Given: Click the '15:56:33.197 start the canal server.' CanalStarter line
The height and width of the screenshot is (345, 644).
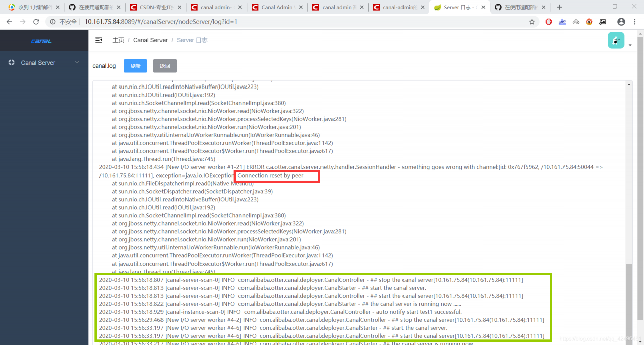Looking at the screenshot, I should pos(273,328).
